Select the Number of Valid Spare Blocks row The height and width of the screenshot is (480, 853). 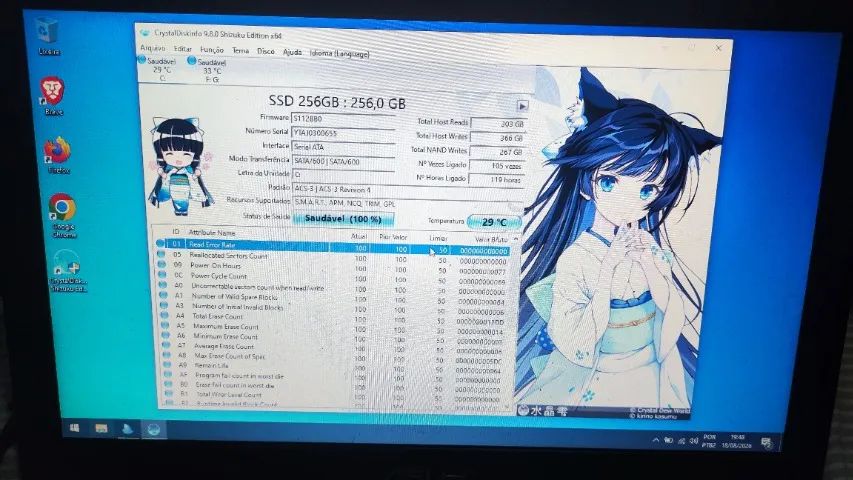pyautogui.click(x=333, y=298)
